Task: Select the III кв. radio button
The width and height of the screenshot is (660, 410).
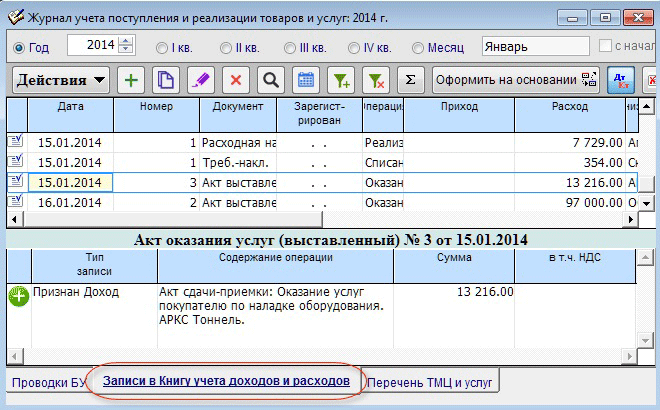Action: tap(290, 48)
